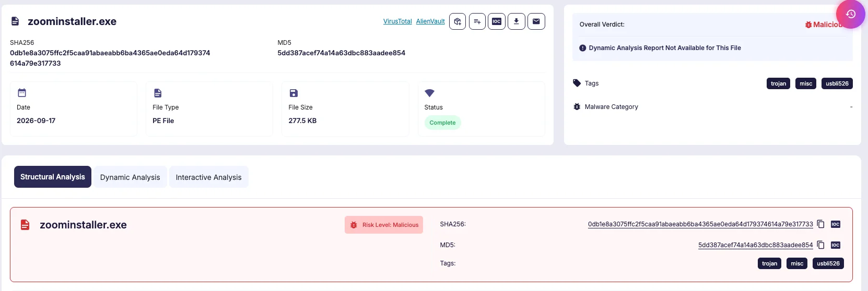This screenshot has height=291, width=868.
Task: Click the floating history clock button
Action: (850, 14)
